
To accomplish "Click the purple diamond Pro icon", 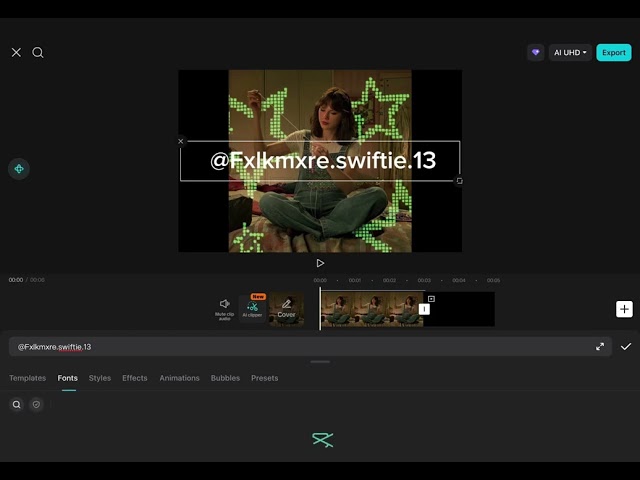I will pos(536,52).
